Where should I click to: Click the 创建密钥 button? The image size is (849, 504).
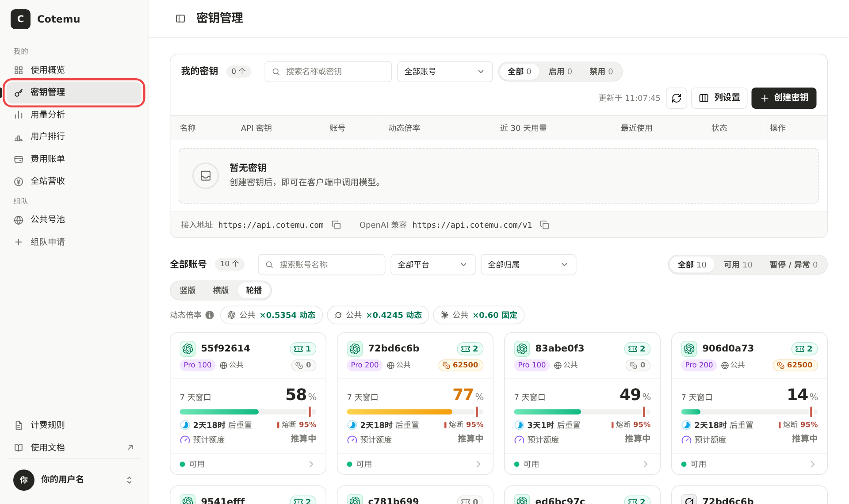(x=784, y=98)
